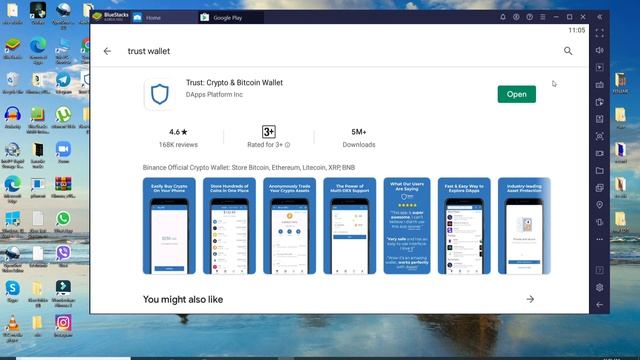The height and width of the screenshot is (360, 640).
Task: Expand the You might also like arrow
Action: tap(530, 299)
